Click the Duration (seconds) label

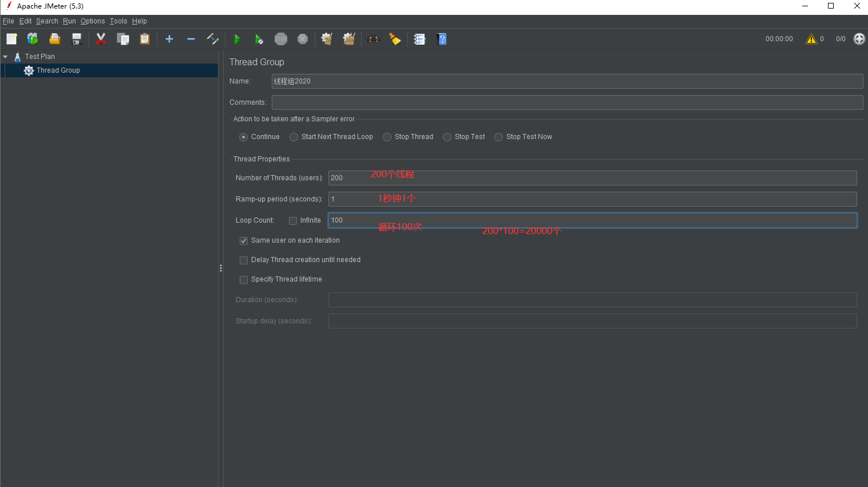(x=267, y=300)
